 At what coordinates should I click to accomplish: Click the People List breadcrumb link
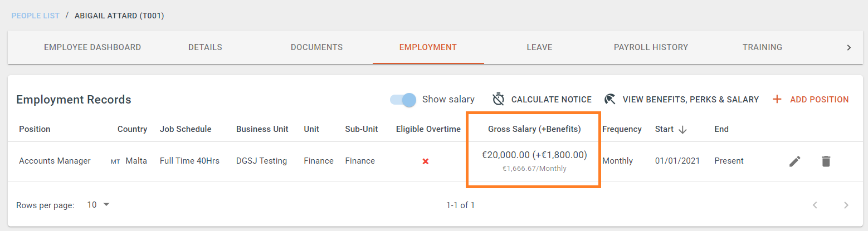(x=36, y=16)
